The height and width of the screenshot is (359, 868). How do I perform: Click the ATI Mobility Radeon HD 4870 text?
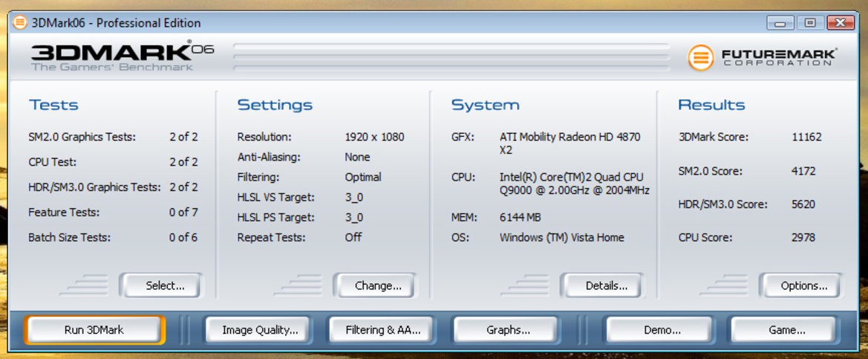click(x=570, y=143)
